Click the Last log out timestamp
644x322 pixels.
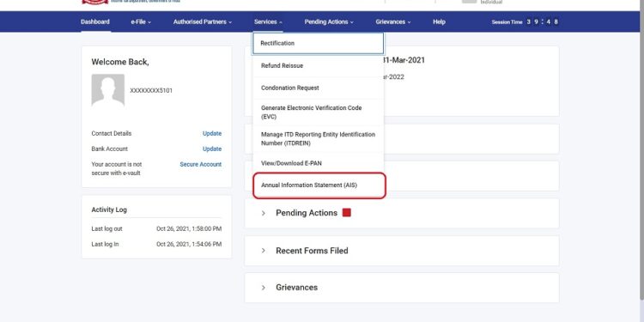point(189,228)
